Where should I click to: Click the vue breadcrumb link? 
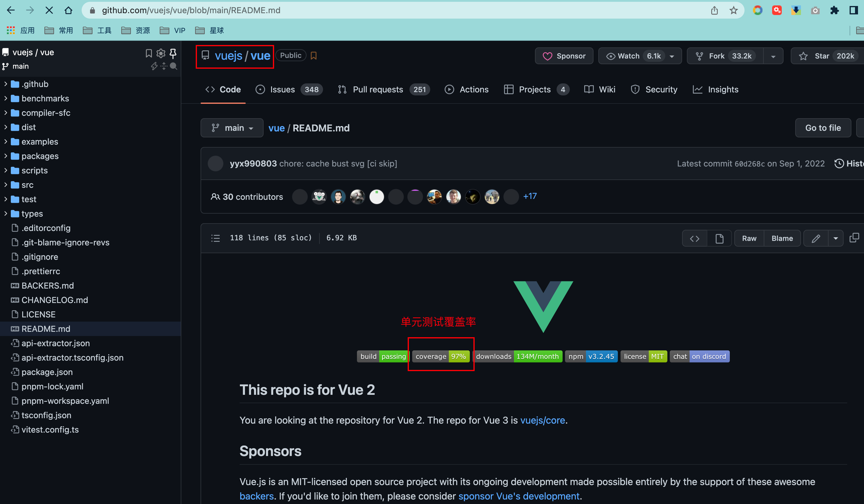[276, 128]
